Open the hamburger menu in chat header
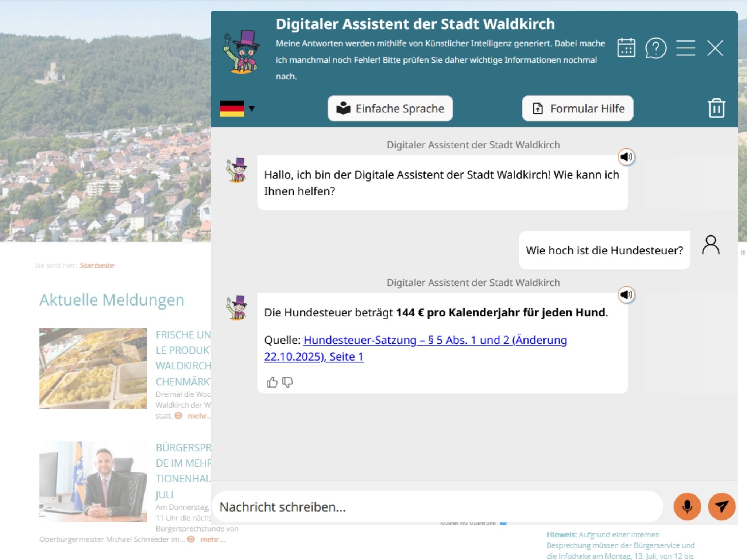Viewport: 747px width, 560px height. coord(685,48)
